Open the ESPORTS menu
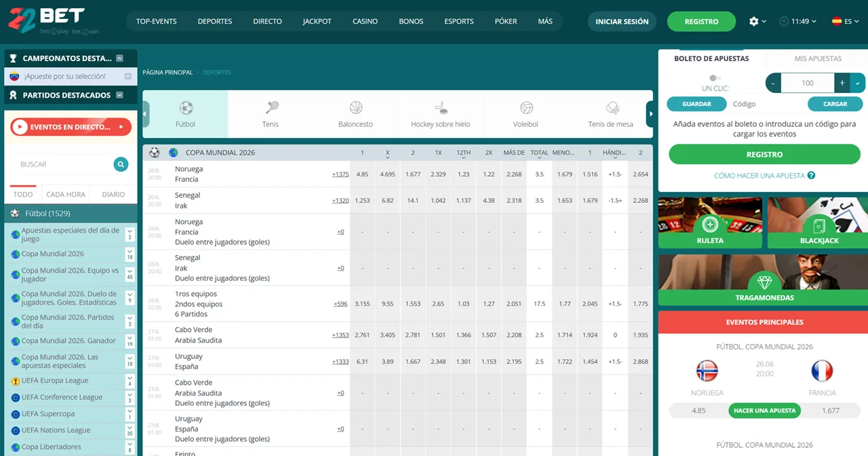 [459, 22]
